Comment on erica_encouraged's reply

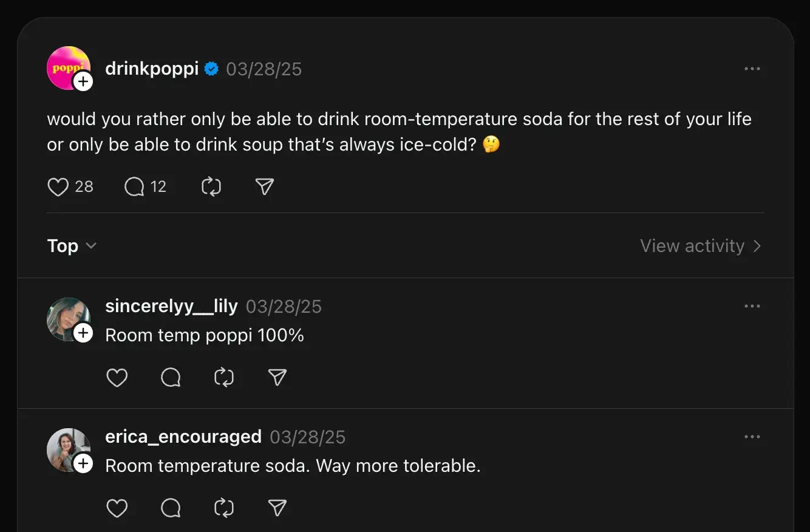(171, 508)
